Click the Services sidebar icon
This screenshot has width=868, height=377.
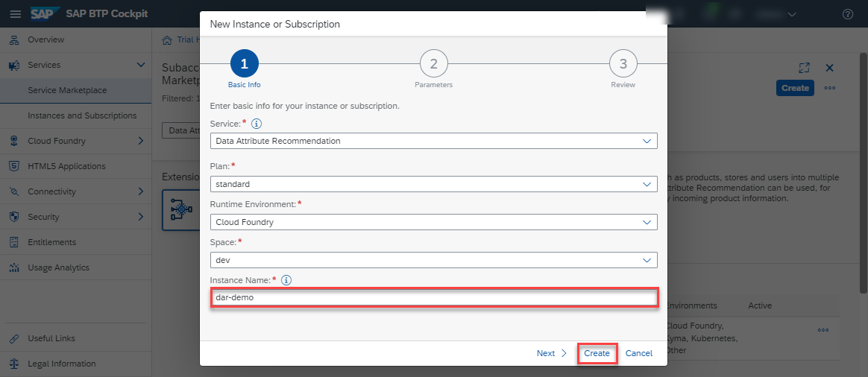tap(15, 66)
